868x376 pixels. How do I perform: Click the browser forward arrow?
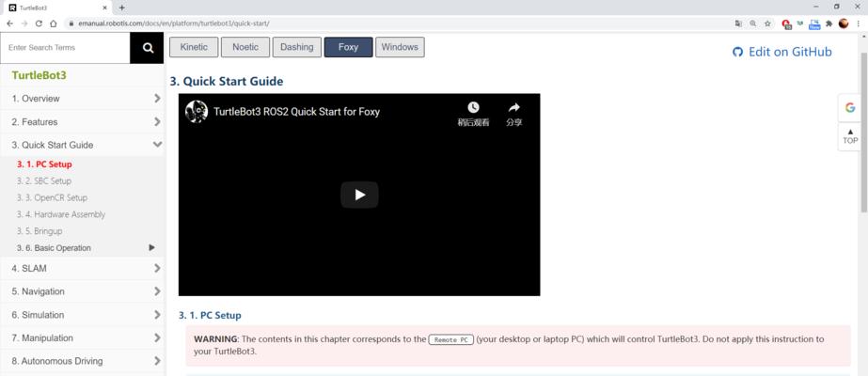(x=24, y=23)
